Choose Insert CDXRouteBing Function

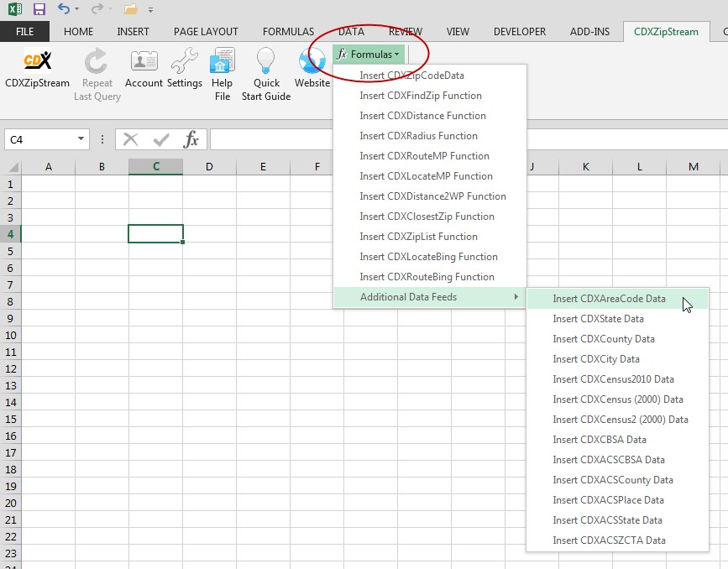tap(430, 277)
